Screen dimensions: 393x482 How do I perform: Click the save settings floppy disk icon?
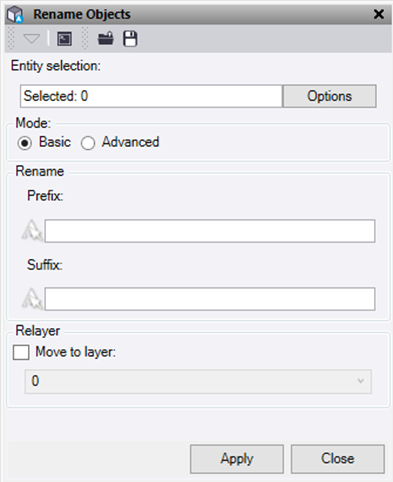click(x=130, y=39)
